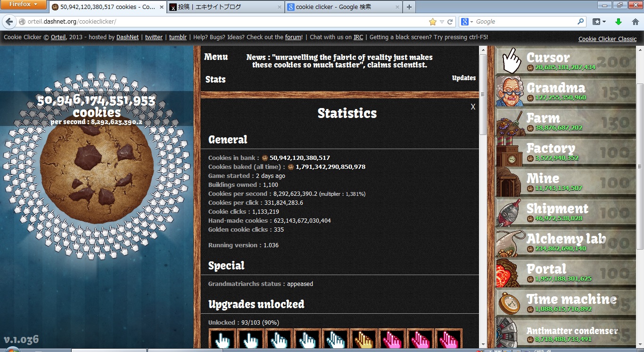Viewport: 644px width, 352px height.
Task: Open the DashNet link
Action: [127, 37]
